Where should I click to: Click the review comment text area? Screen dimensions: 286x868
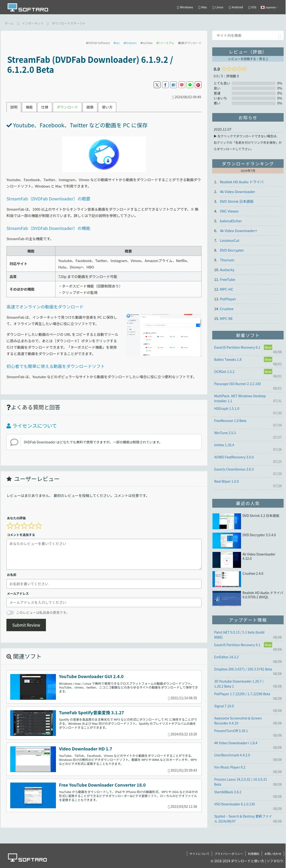coord(104,554)
